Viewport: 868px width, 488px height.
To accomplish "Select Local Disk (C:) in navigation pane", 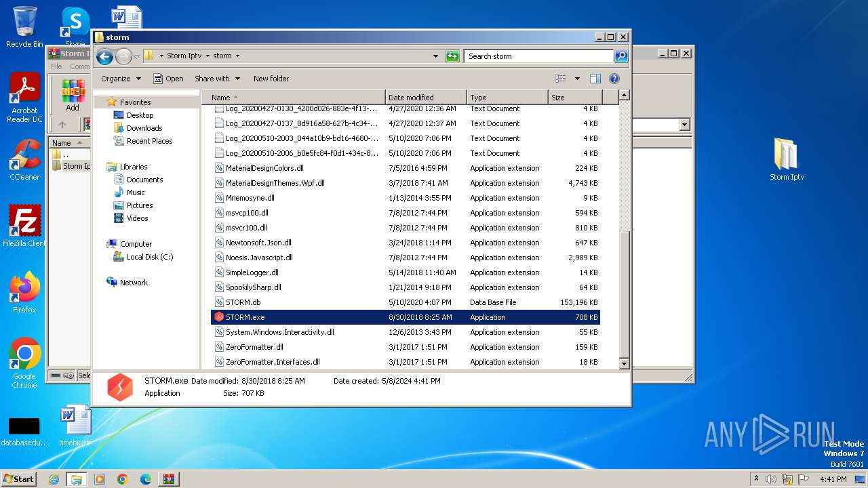I will click(150, 257).
